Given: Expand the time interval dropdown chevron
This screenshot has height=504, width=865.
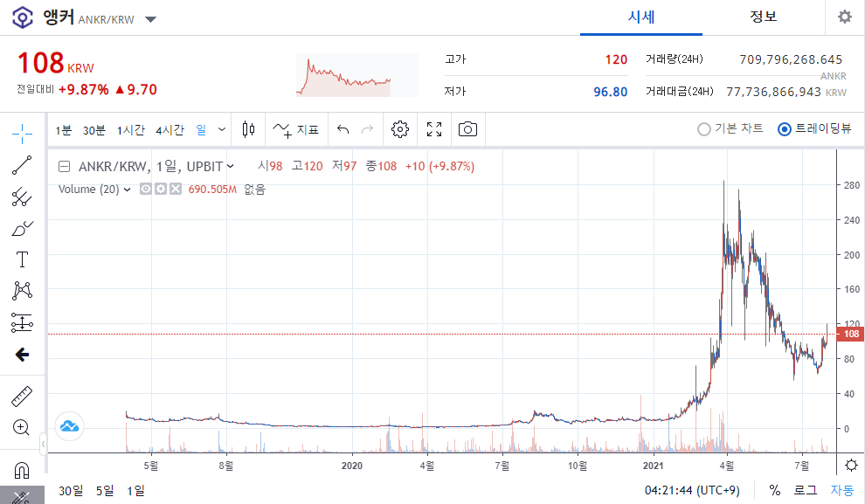Looking at the screenshot, I should coord(222,129).
